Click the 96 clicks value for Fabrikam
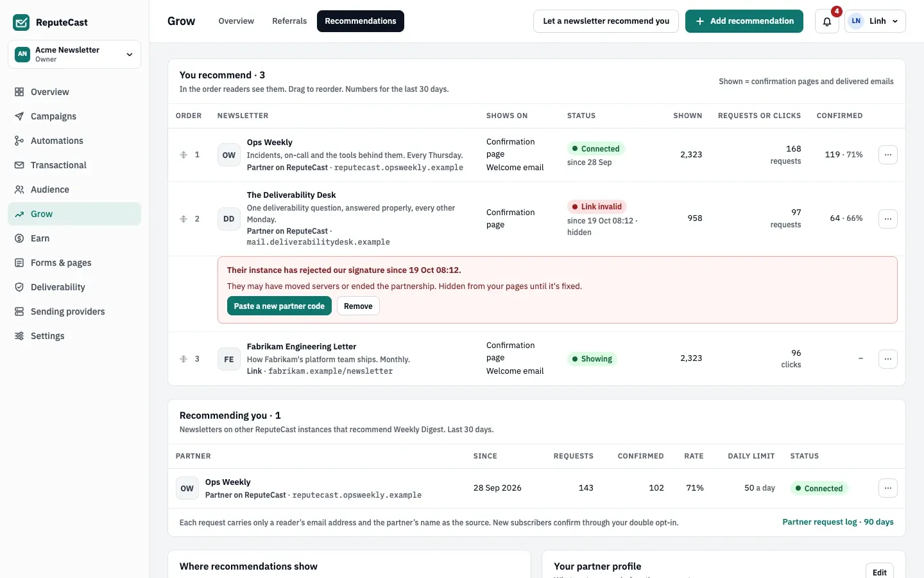This screenshot has height=578, width=924. (791, 358)
